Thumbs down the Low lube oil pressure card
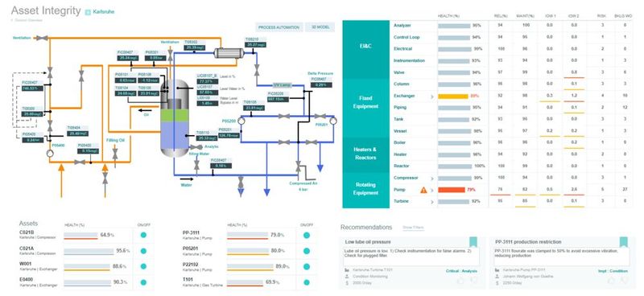 [x=474, y=281]
